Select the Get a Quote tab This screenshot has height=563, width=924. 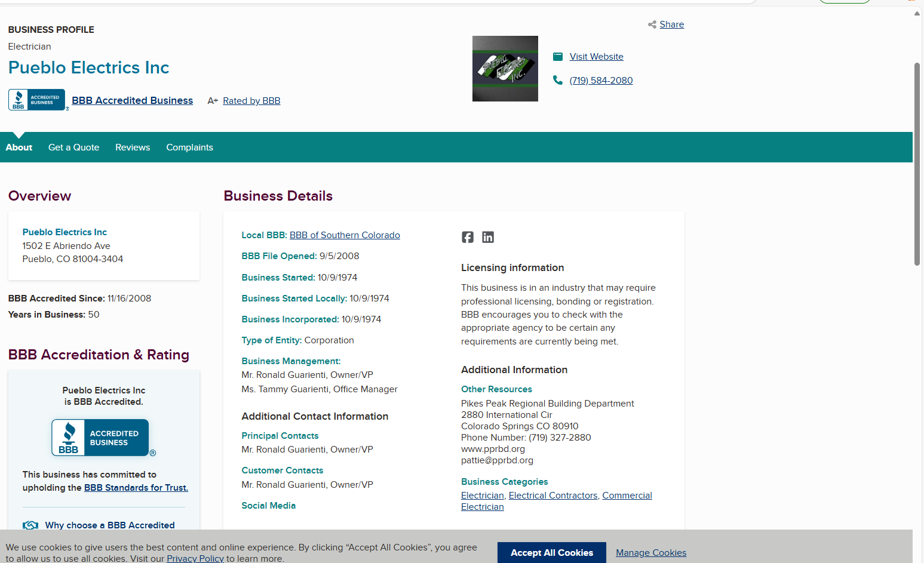tap(73, 147)
